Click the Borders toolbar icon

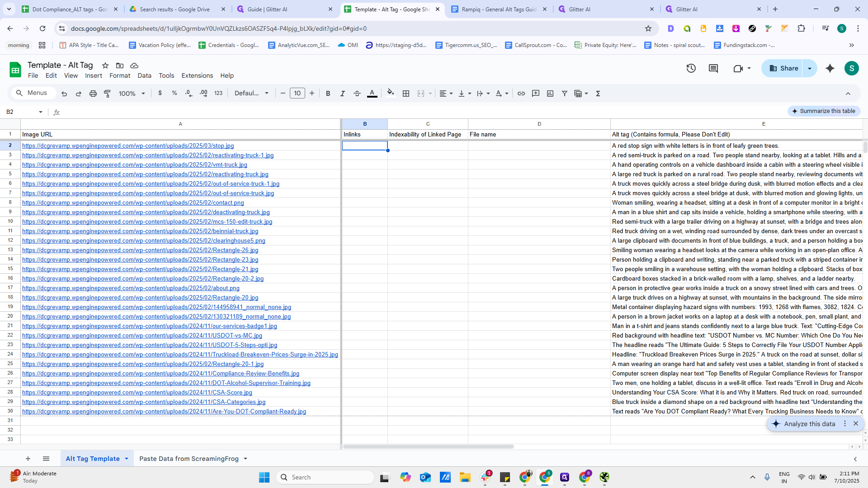tap(406, 94)
